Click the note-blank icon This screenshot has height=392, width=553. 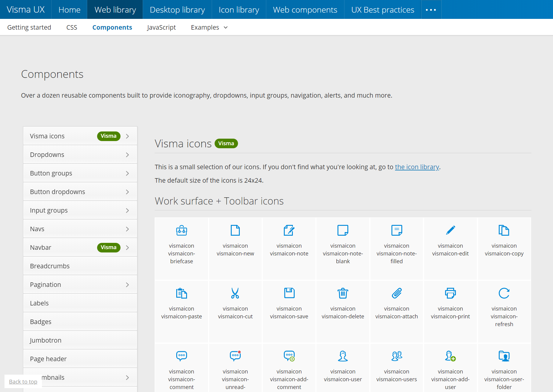[x=343, y=230]
